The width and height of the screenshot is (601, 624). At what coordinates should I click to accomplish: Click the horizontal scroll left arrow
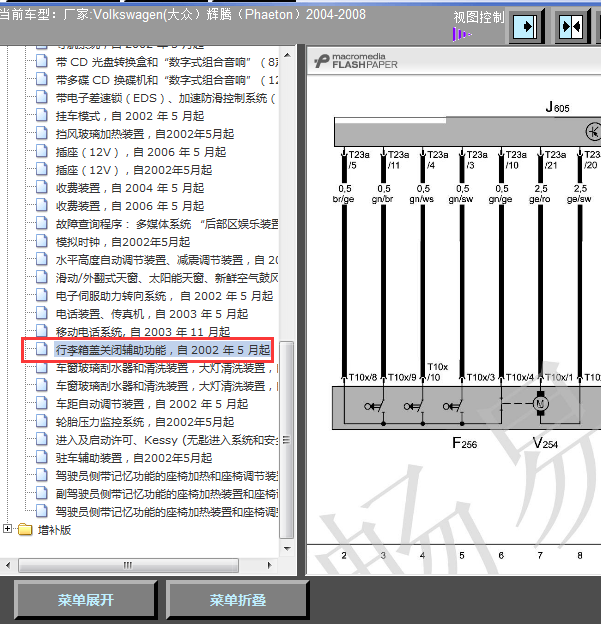pyautogui.click(x=8, y=565)
